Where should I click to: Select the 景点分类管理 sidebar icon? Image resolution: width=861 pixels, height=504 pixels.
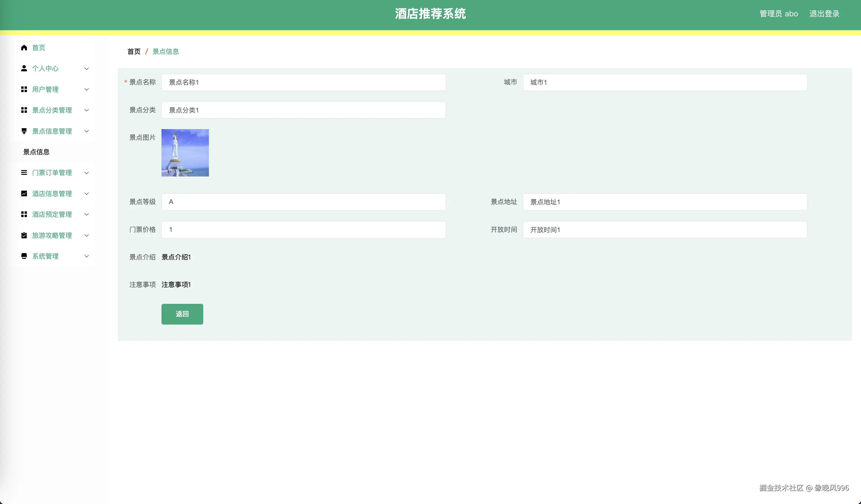(24, 110)
